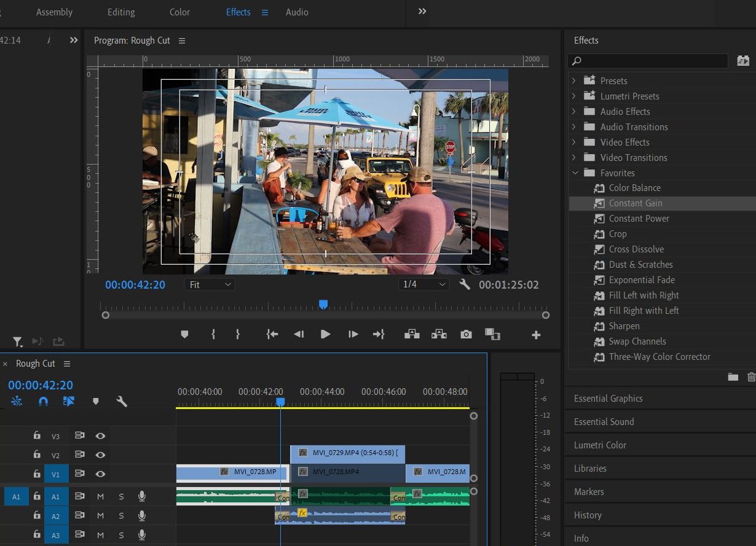Export a frame with the camera icon
Screen dimensions: 756x546
[467, 334]
